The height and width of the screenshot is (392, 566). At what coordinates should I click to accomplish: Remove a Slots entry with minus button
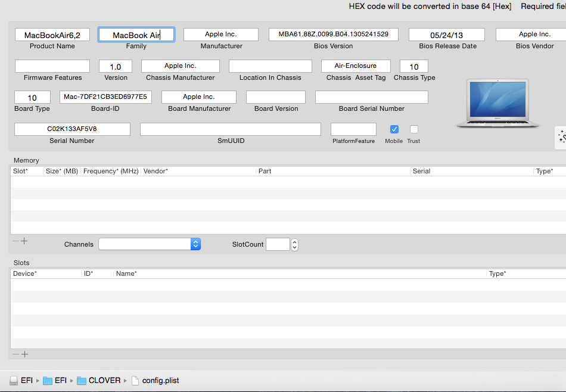pos(15,354)
